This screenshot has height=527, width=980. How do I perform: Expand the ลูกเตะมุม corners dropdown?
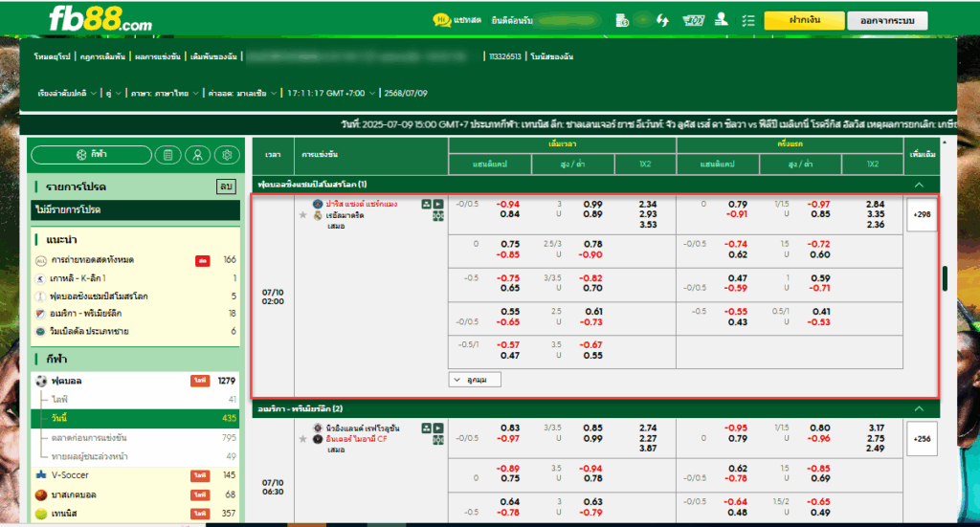click(475, 380)
